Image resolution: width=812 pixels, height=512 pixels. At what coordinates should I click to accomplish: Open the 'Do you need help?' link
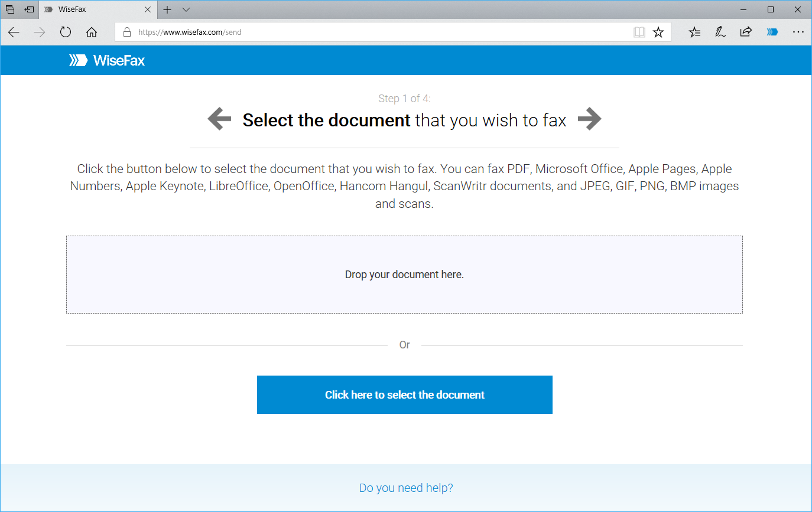[406, 488]
